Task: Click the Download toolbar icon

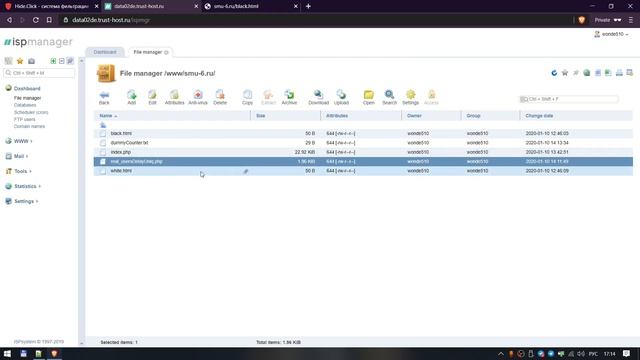Action: point(318,98)
